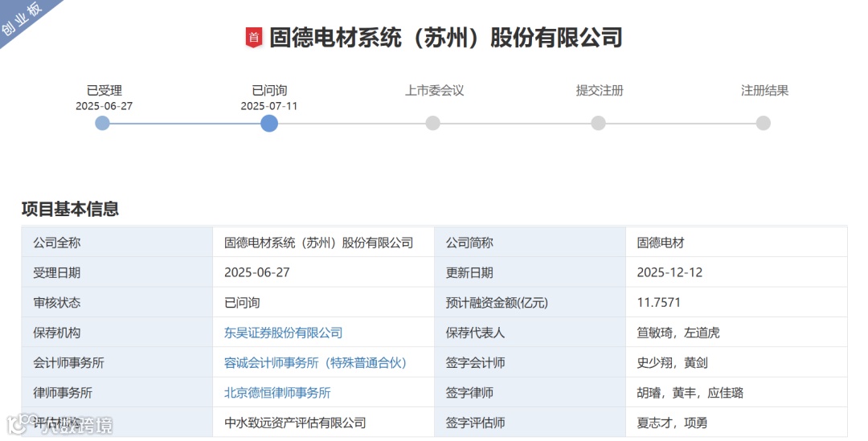Click the 已受理 timeline circle
This screenshot has height=441, width=868.
pyautogui.click(x=102, y=123)
